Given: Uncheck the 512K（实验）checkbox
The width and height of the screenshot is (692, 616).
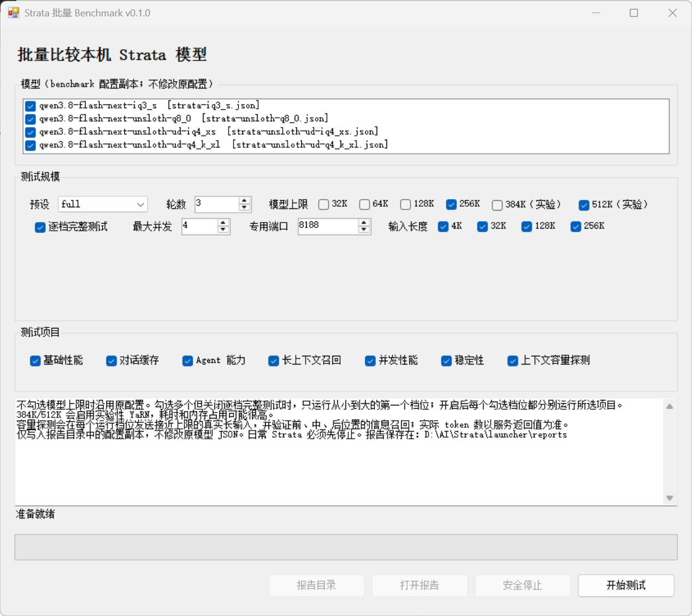Looking at the screenshot, I should point(584,205).
